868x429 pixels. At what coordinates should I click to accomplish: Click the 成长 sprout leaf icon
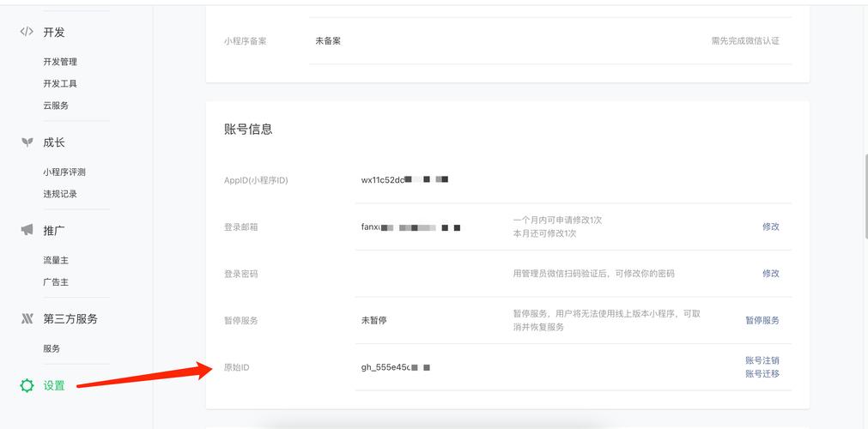tap(27, 142)
